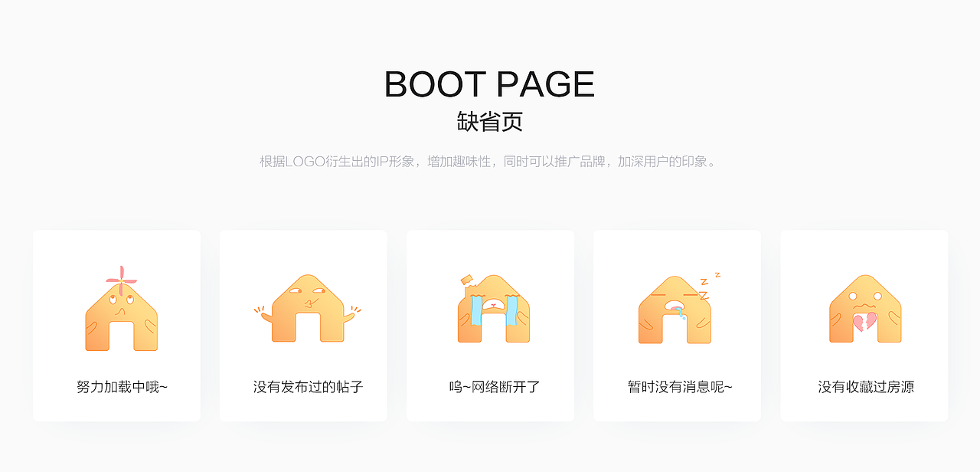Select the broken-heart house mascot icon
Image resolution: width=980 pixels, height=472 pixels.
click(x=864, y=310)
